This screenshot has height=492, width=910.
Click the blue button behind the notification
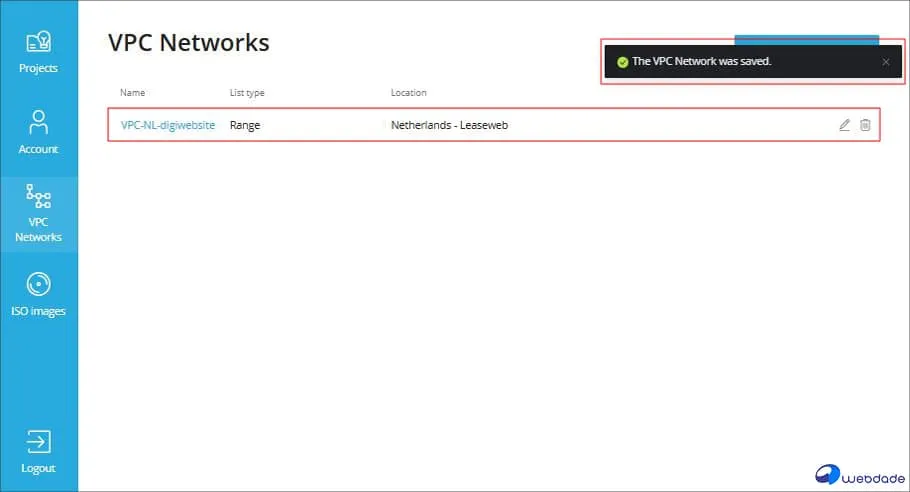pyautogui.click(x=806, y=38)
